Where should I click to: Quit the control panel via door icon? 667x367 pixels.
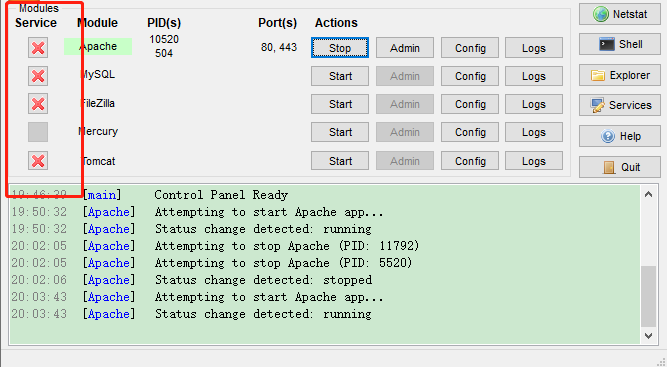pos(620,167)
